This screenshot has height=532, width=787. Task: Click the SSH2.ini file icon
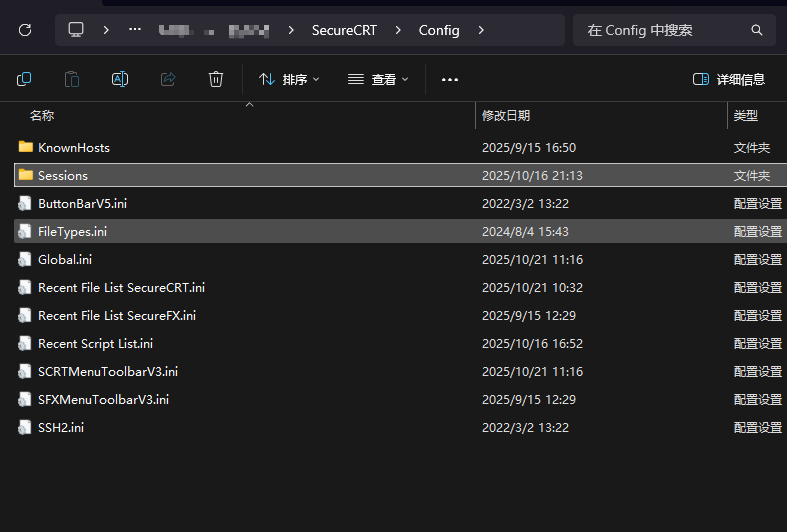[25, 428]
